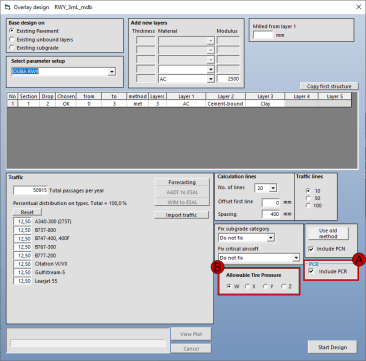
Task: Set traffic lines to 50
Action: point(308,198)
